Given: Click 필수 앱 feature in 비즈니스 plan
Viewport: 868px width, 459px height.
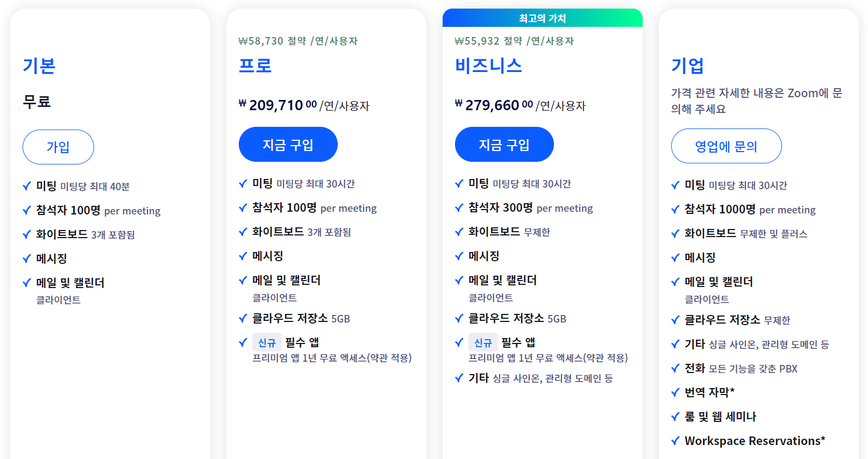Looking at the screenshot, I should [518, 342].
